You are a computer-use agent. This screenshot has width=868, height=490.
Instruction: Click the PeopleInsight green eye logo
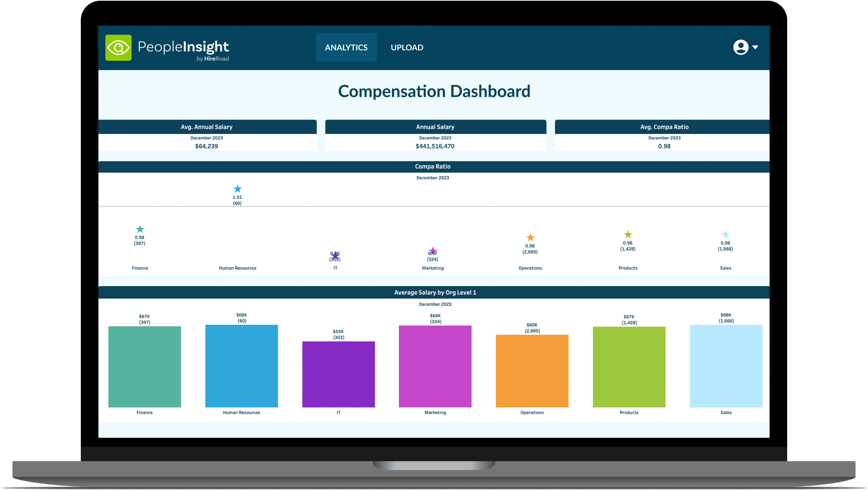point(119,48)
